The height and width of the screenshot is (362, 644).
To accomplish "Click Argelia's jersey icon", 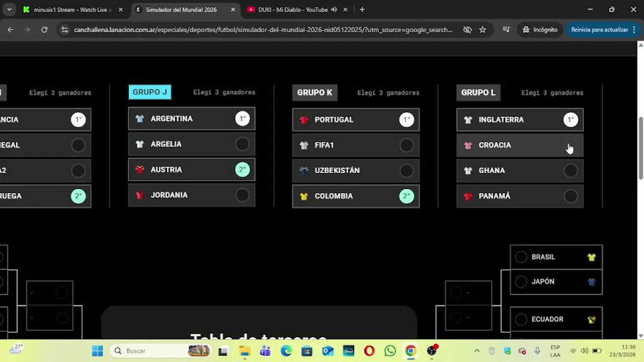I will click(140, 144).
